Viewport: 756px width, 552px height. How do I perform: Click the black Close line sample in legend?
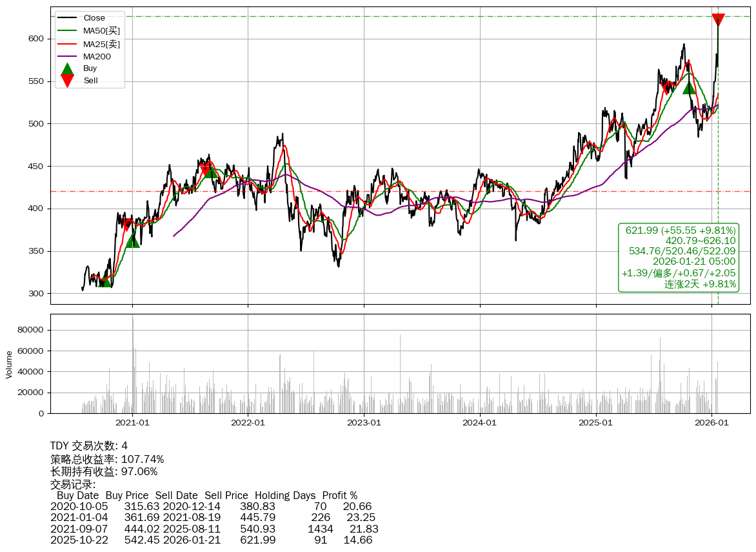pos(67,18)
